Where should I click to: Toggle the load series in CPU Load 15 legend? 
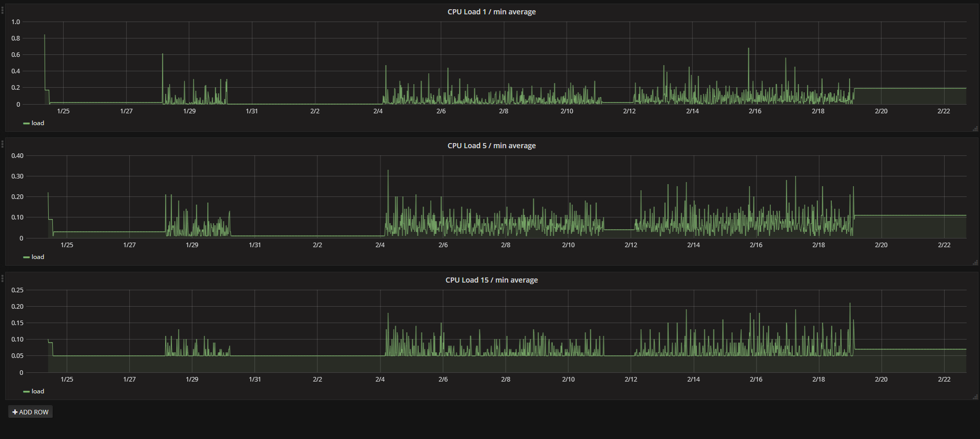(38, 391)
